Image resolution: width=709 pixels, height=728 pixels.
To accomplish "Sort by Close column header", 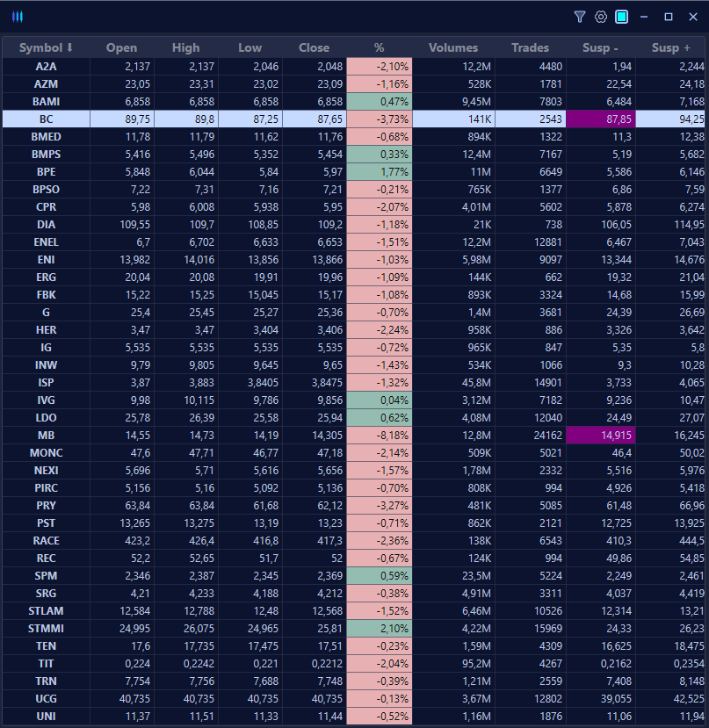I will (x=314, y=47).
